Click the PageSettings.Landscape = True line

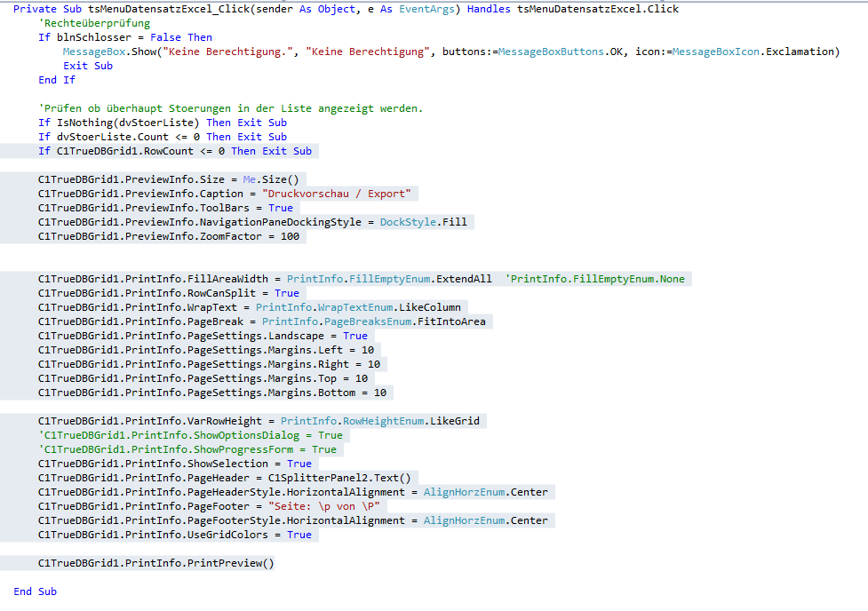click(203, 336)
